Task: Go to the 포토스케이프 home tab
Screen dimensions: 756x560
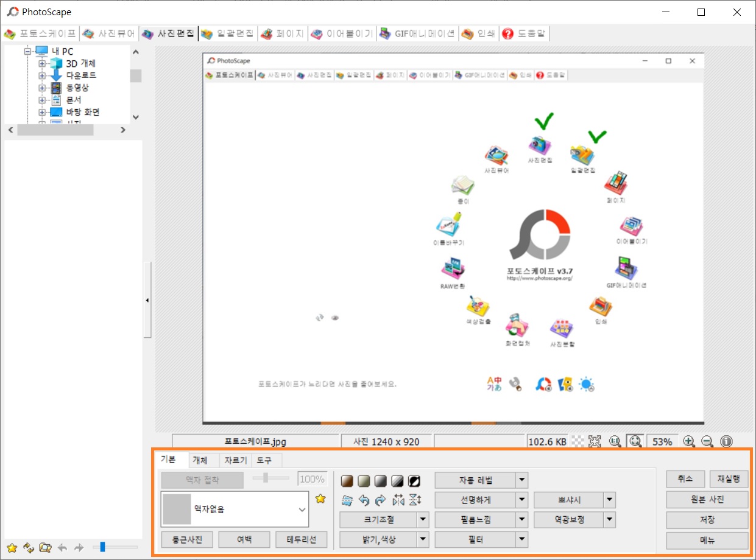Action: pos(41,33)
